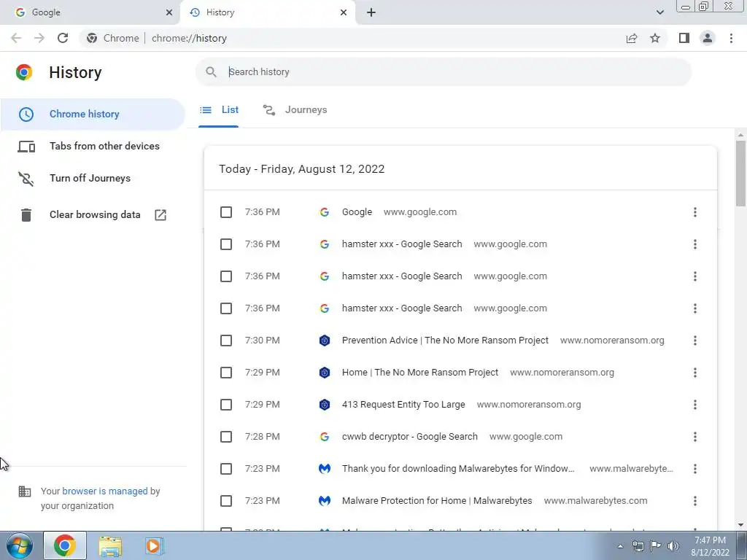Open Windows Media Player from taskbar
Viewport: 747px width, 560px height.
tap(153, 546)
